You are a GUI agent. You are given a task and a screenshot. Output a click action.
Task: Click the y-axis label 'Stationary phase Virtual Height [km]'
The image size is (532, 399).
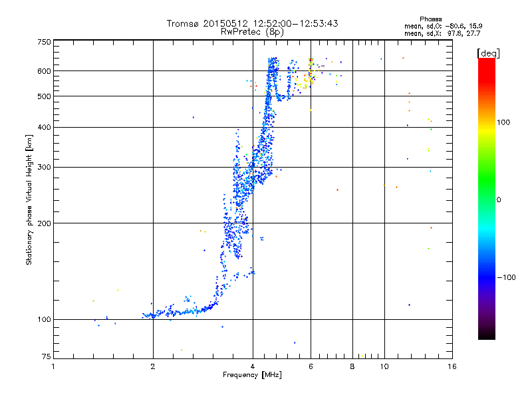coord(29,199)
